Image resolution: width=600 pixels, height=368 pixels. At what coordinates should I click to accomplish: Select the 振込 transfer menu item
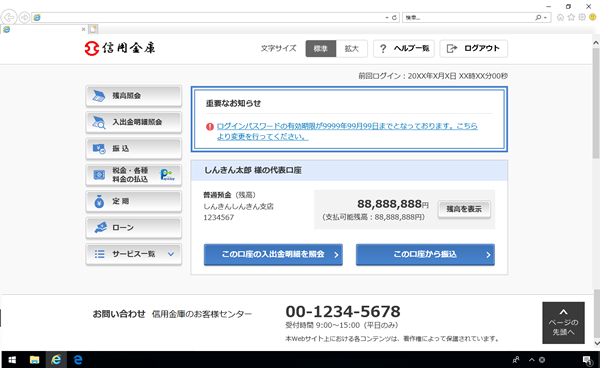click(134, 148)
